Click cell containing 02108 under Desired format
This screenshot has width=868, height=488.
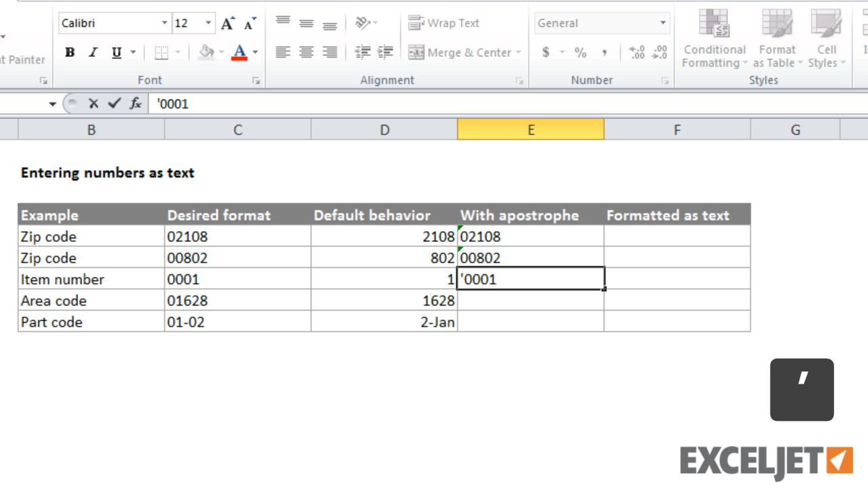point(238,236)
